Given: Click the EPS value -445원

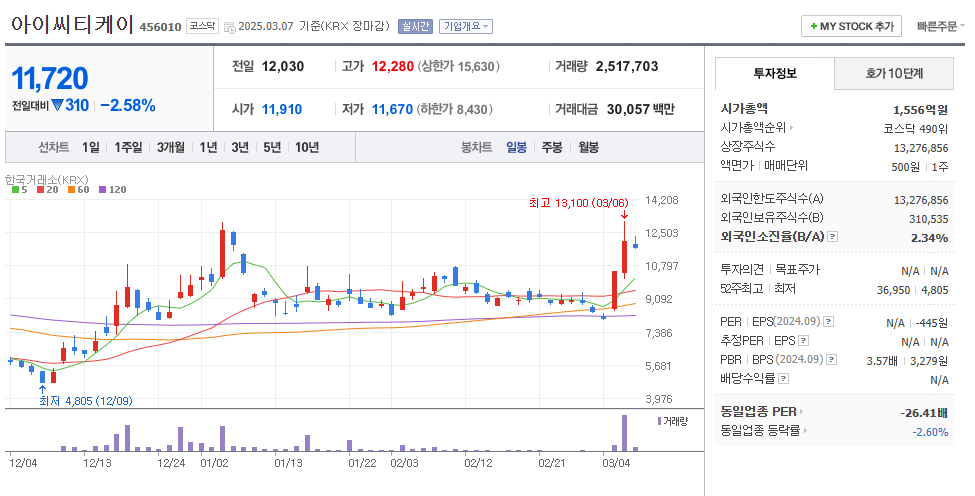Looking at the screenshot, I should (x=932, y=323).
